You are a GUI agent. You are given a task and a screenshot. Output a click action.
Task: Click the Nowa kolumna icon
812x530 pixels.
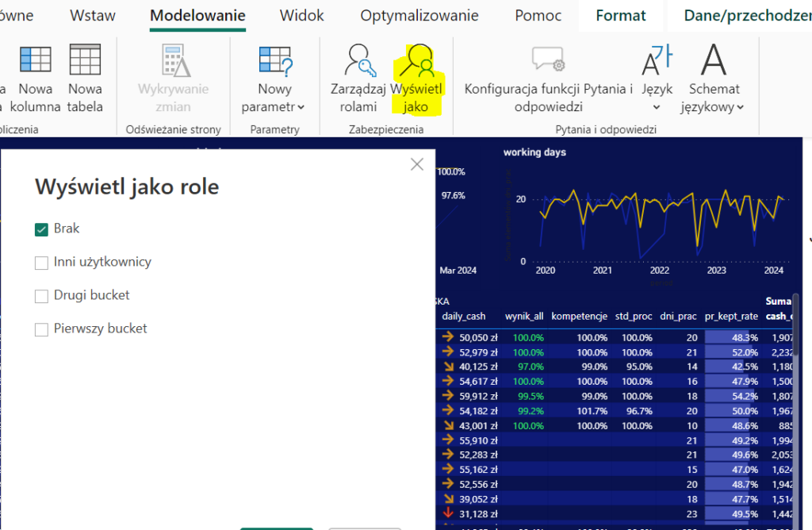tap(36, 60)
